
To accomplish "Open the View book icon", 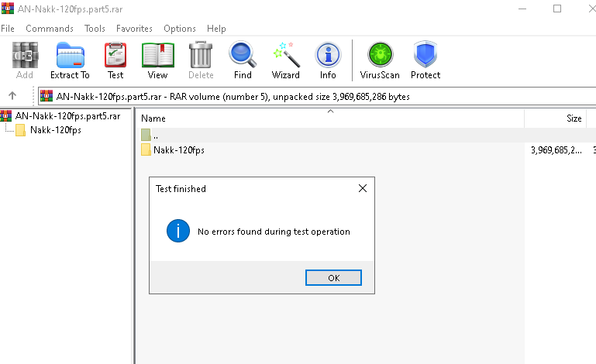I will pos(158,60).
